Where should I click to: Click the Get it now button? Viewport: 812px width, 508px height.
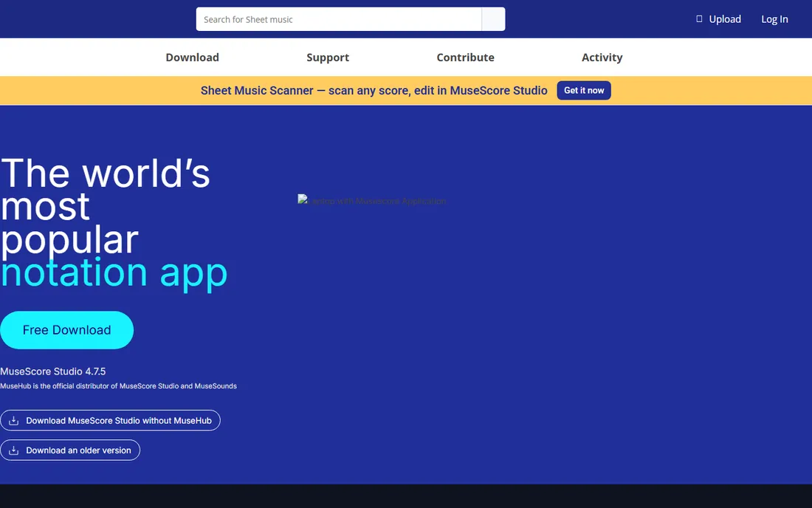click(584, 90)
